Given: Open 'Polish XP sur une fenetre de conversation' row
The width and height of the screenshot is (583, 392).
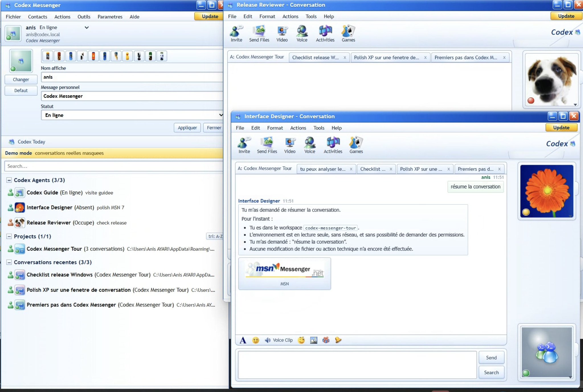Looking at the screenshot, I should pyautogui.click(x=112, y=290).
